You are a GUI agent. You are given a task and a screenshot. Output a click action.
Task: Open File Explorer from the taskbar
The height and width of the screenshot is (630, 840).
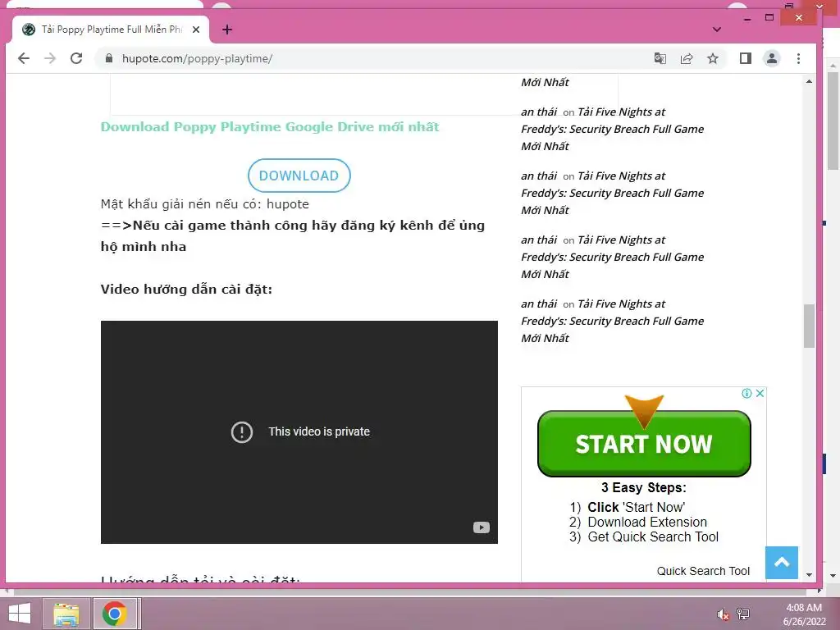click(x=66, y=614)
